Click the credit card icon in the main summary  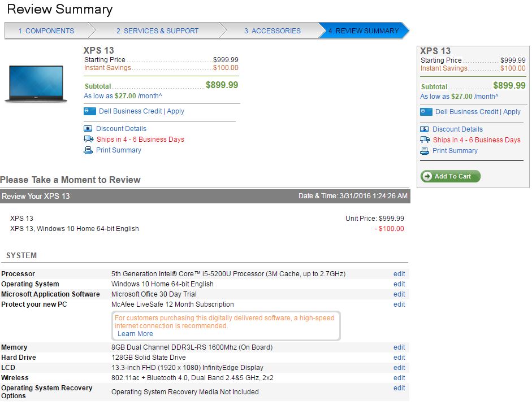89,111
